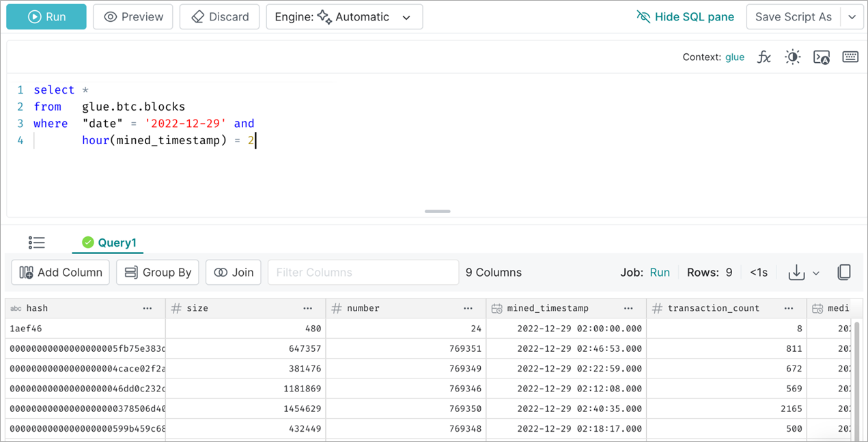Select timestamp cell '2022-12-29 02:12:08.000'
The width and height of the screenshot is (868, 442).
[566, 389]
